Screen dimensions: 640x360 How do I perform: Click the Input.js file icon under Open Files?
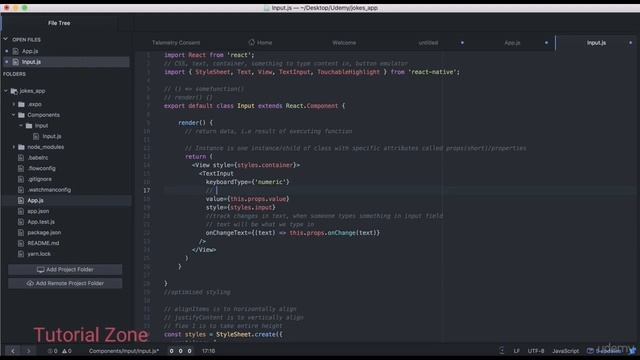(16, 62)
